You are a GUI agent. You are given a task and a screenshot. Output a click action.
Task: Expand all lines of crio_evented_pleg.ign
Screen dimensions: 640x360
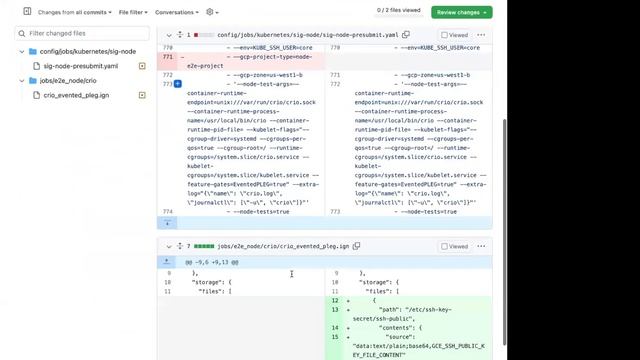click(x=180, y=246)
